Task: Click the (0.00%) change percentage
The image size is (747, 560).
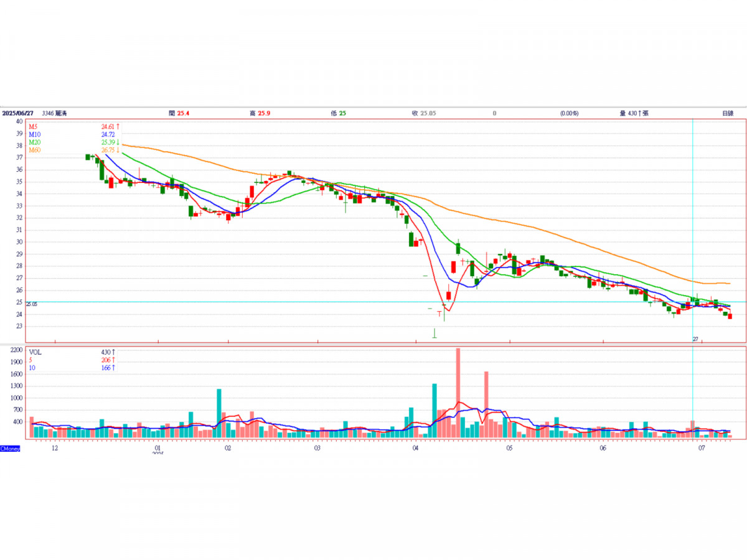Action: [569, 113]
